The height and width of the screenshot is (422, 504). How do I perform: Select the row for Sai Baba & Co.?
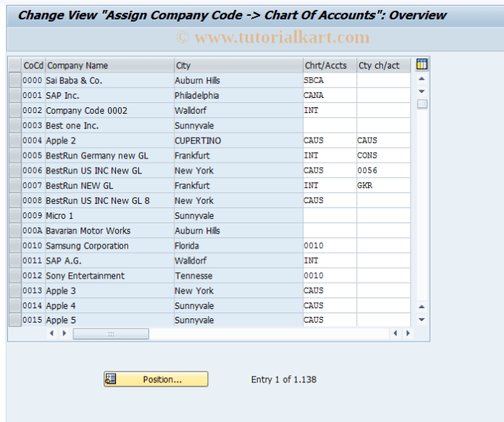pyautogui.click(x=15, y=81)
